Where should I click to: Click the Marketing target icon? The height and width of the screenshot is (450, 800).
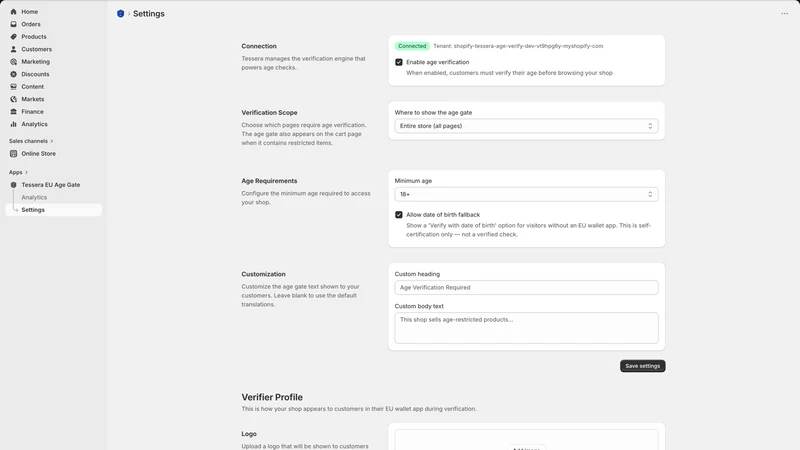(13, 62)
